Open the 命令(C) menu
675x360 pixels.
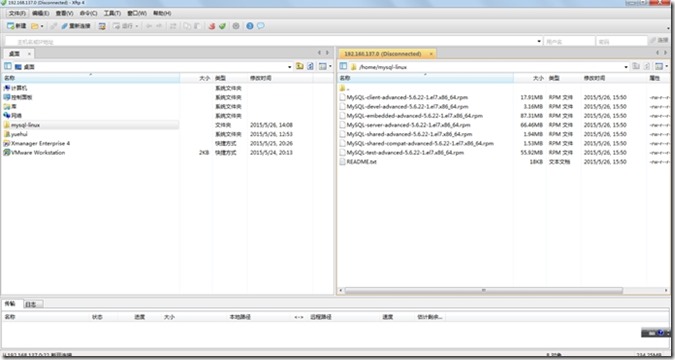pyautogui.click(x=88, y=13)
